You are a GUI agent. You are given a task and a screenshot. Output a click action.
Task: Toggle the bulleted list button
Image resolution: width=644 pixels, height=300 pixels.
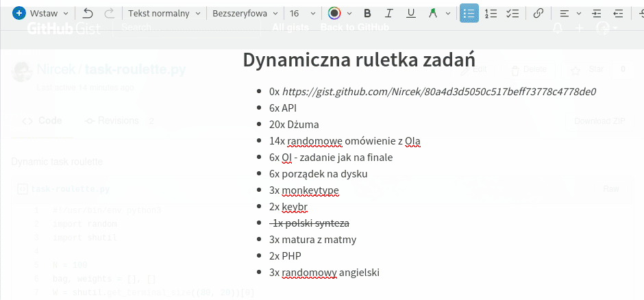pyautogui.click(x=469, y=13)
